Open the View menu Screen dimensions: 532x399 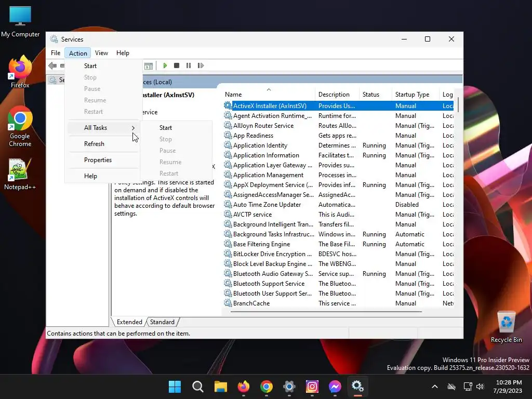(x=101, y=53)
